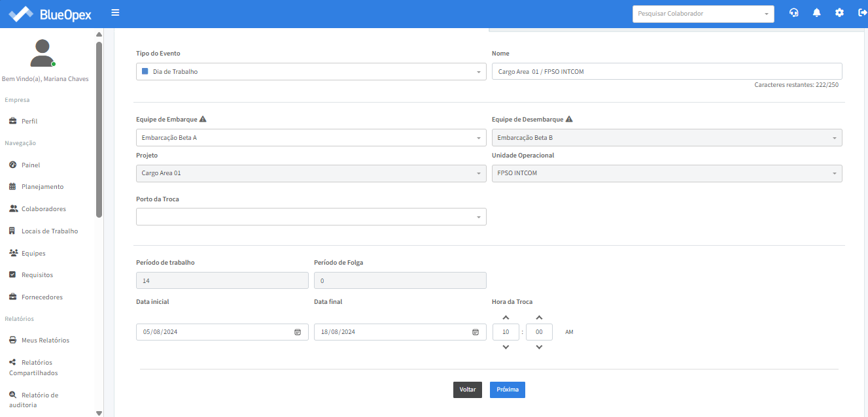The width and height of the screenshot is (868, 417).
Task: Decrease the hour of Hora da Troca
Action: click(506, 347)
